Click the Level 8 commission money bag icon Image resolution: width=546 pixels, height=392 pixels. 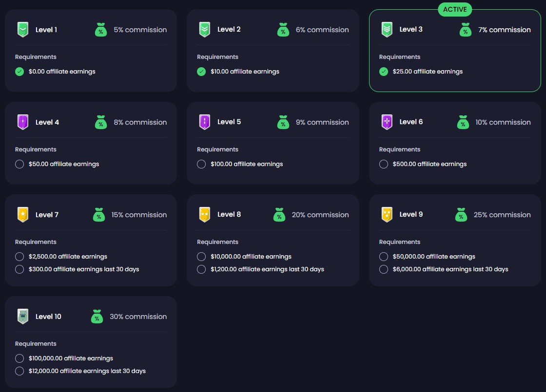coord(279,215)
